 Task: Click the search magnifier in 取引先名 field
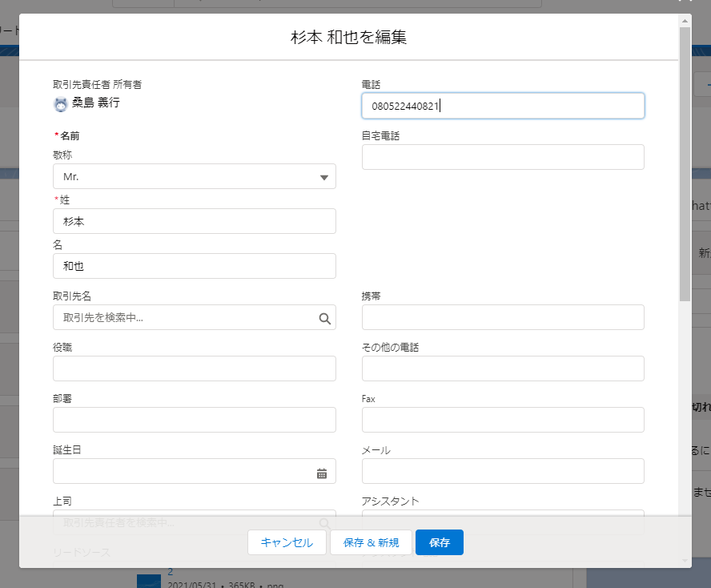pyautogui.click(x=324, y=317)
